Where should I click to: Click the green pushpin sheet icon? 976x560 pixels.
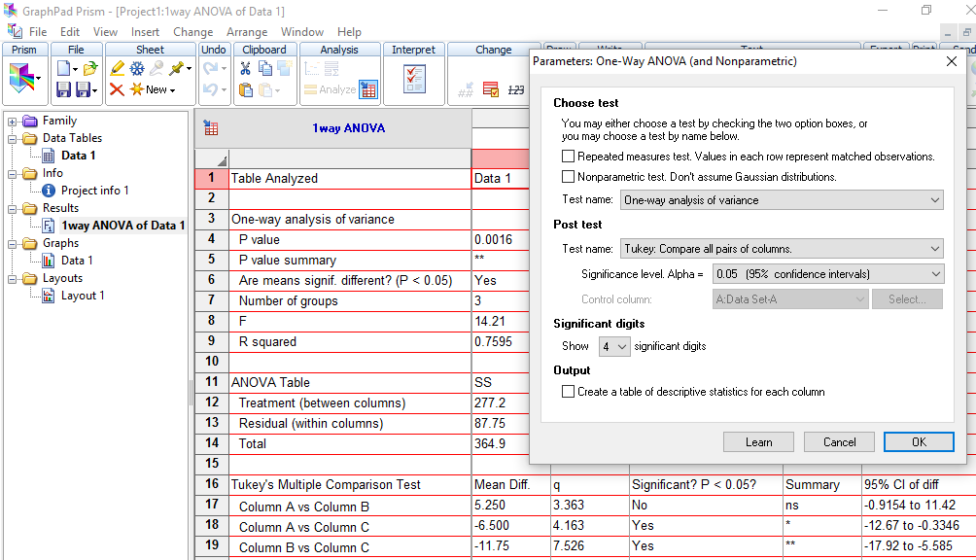[x=177, y=68]
